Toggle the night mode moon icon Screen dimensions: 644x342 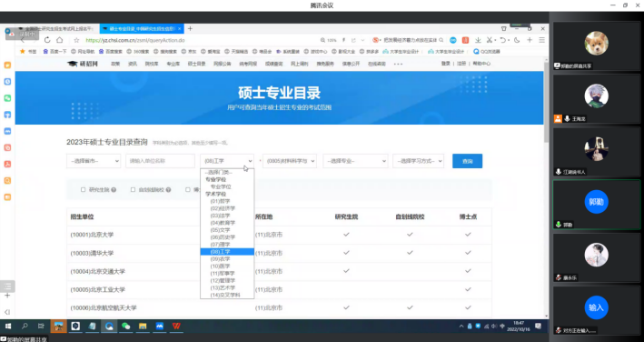pyautogui.click(x=517, y=40)
